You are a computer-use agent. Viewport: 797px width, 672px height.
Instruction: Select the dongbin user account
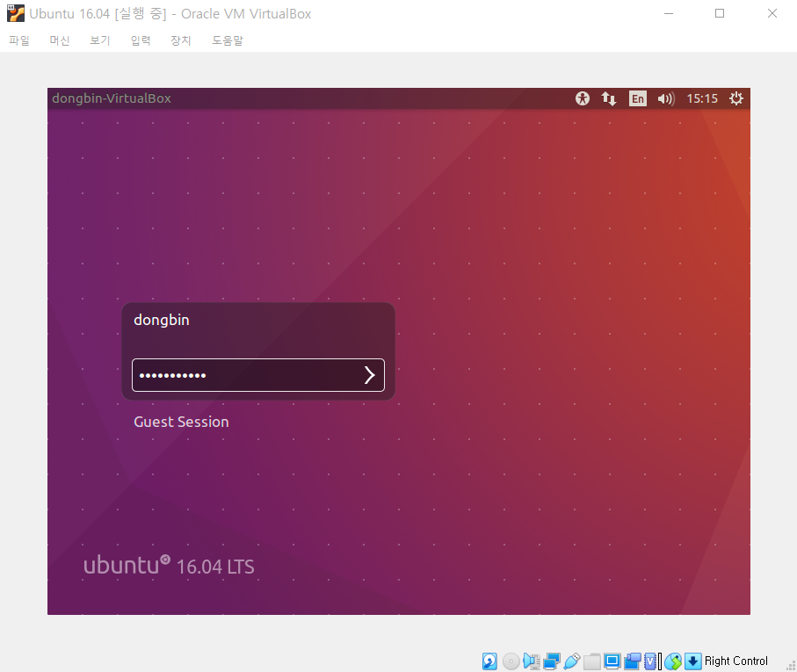pos(162,320)
